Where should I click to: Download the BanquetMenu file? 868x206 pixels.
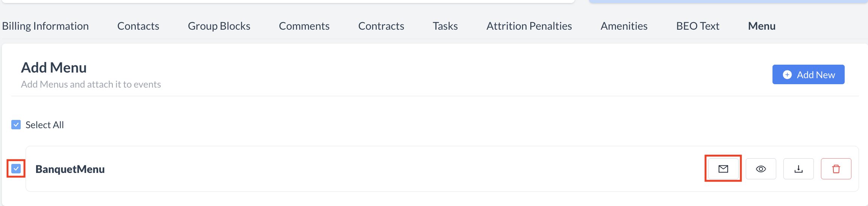(798, 169)
